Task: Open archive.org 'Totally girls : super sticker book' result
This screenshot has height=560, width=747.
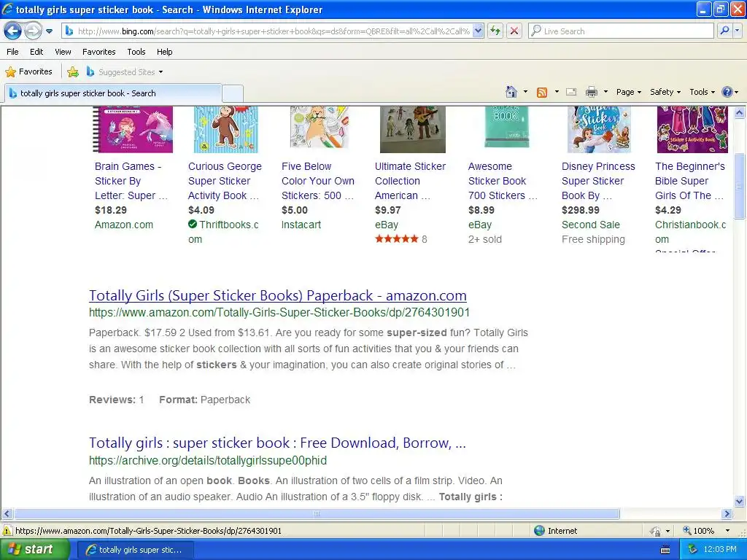Action: click(277, 443)
